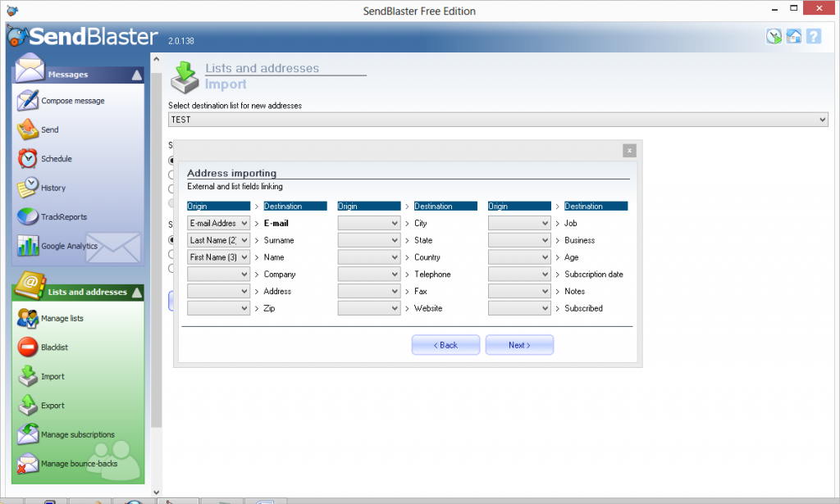Open TrackReports from the sidebar

click(x=63, y=217)
